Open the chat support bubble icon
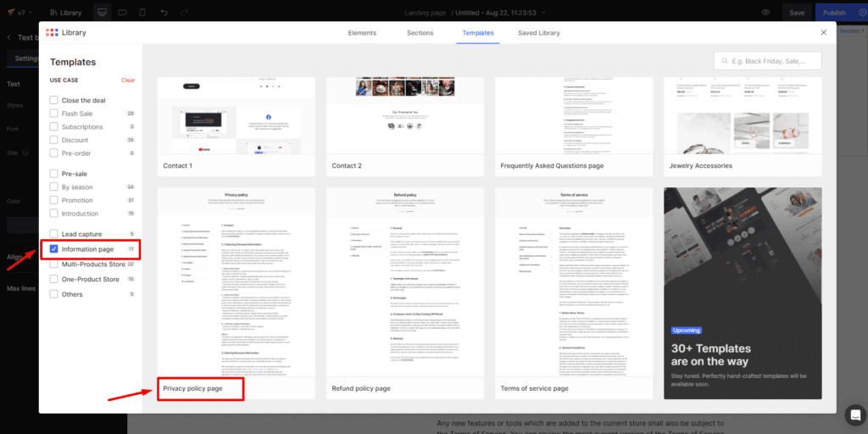Screen dimensions: 868x434 coord(856,415)
